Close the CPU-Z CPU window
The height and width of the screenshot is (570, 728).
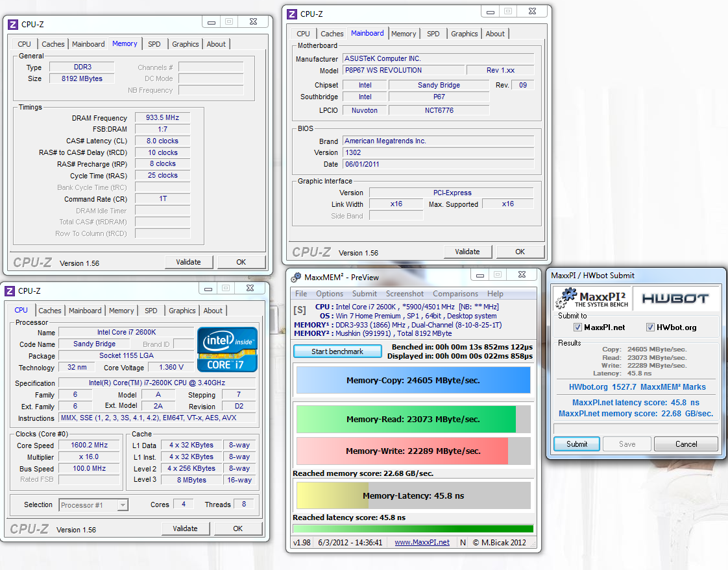[x=250, y=289]
